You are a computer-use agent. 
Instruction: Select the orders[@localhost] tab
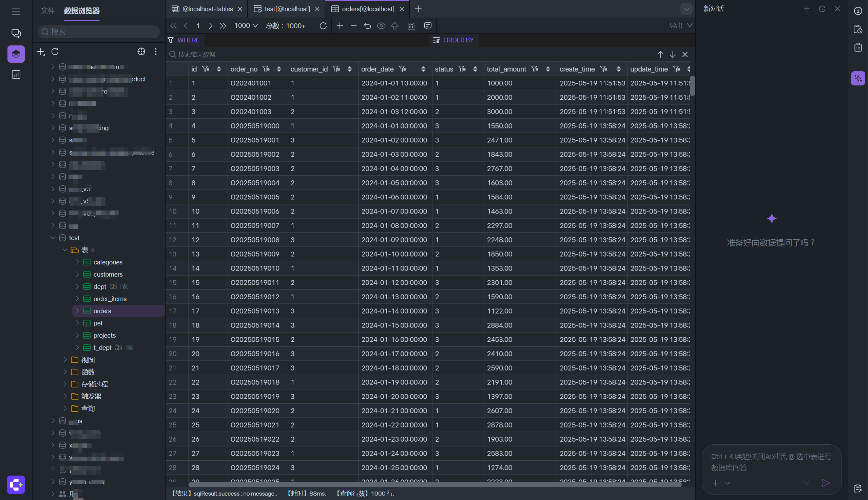tap(367, 9)
